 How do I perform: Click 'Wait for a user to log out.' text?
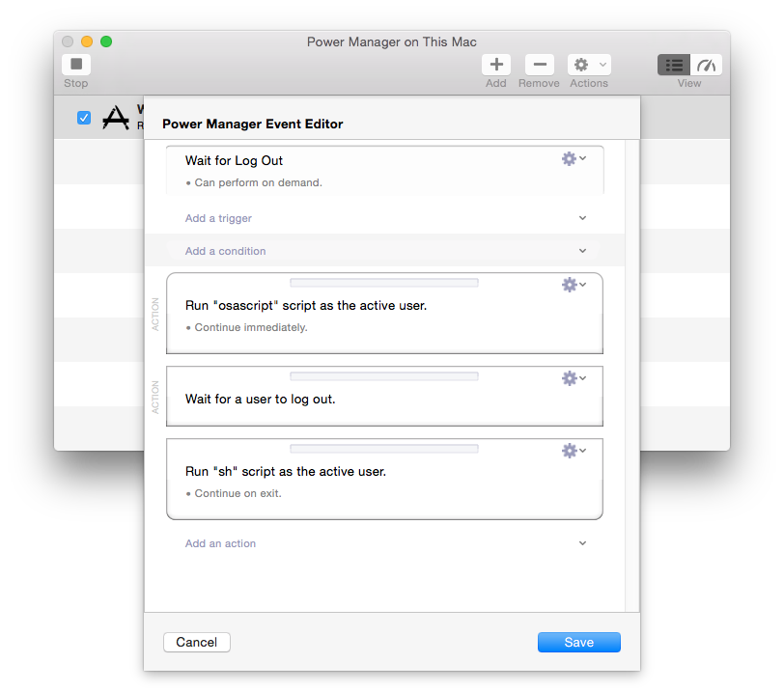260,399
